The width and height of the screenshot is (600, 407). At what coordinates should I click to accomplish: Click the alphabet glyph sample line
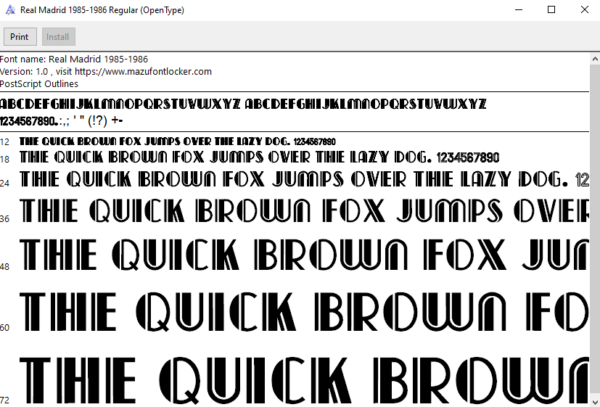(x=243, y=104)
